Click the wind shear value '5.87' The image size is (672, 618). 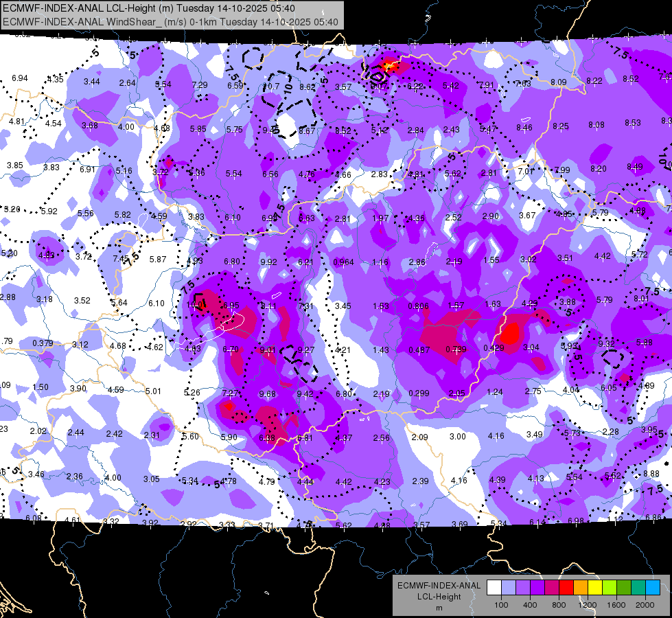pos(158,260)
